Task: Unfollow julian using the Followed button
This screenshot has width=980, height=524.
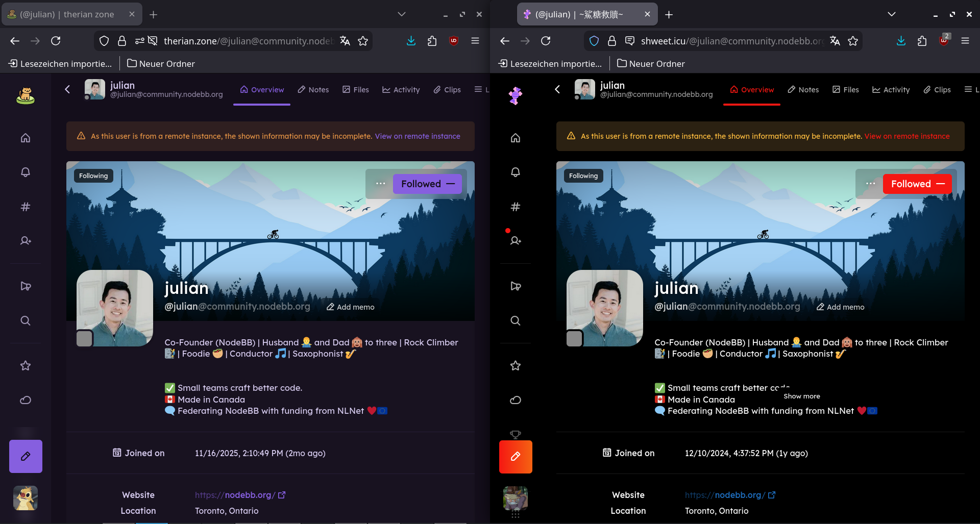Action: tap(917, 184)
